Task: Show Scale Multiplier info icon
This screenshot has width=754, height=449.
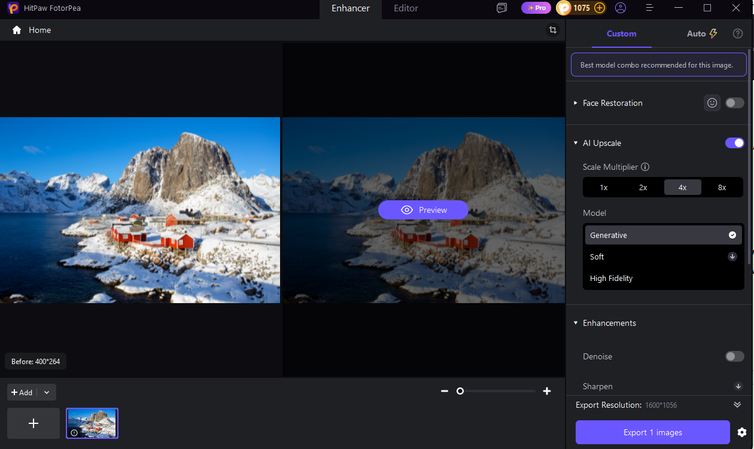Action: coord(645,167)
